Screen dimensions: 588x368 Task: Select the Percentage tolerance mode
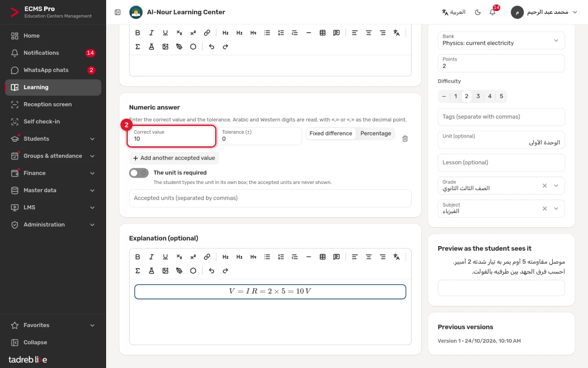pos(376,133)
